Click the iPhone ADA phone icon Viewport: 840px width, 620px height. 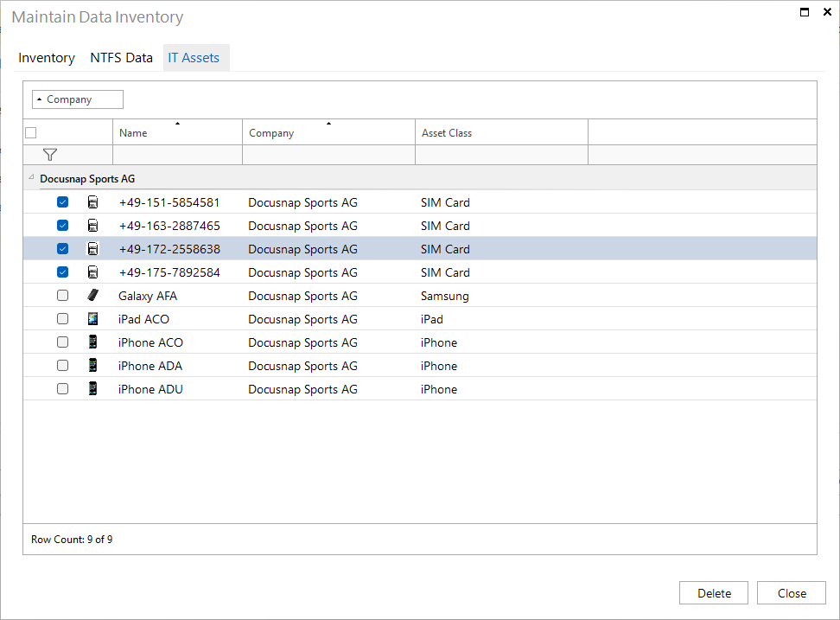point(92,366)
